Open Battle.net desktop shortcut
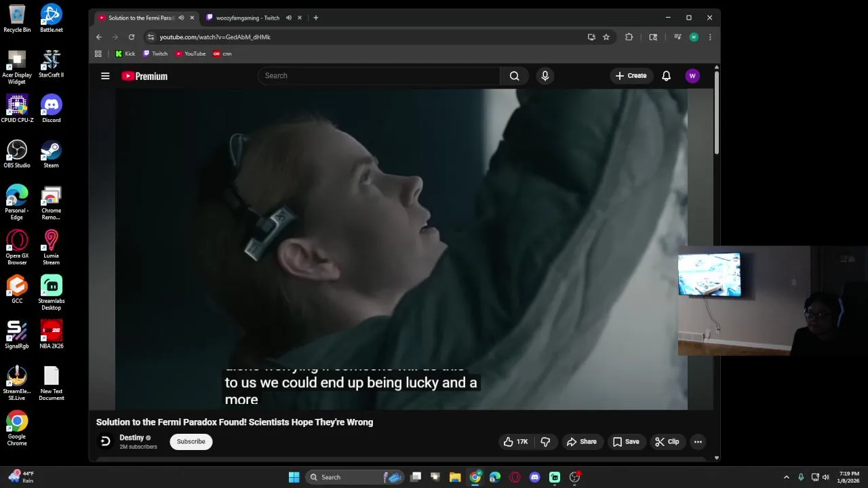 click(51, 18)
